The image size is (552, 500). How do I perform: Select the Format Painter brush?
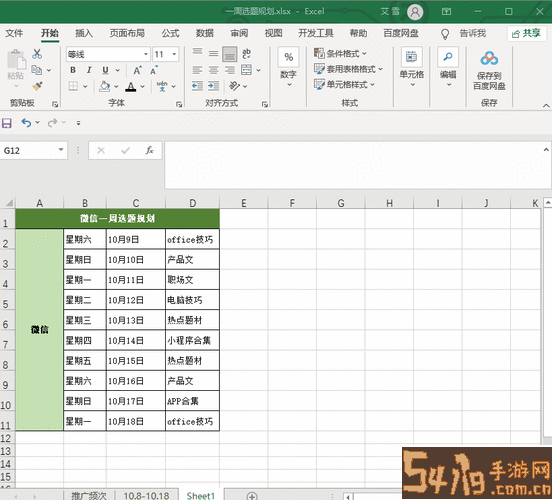point(37,86)
